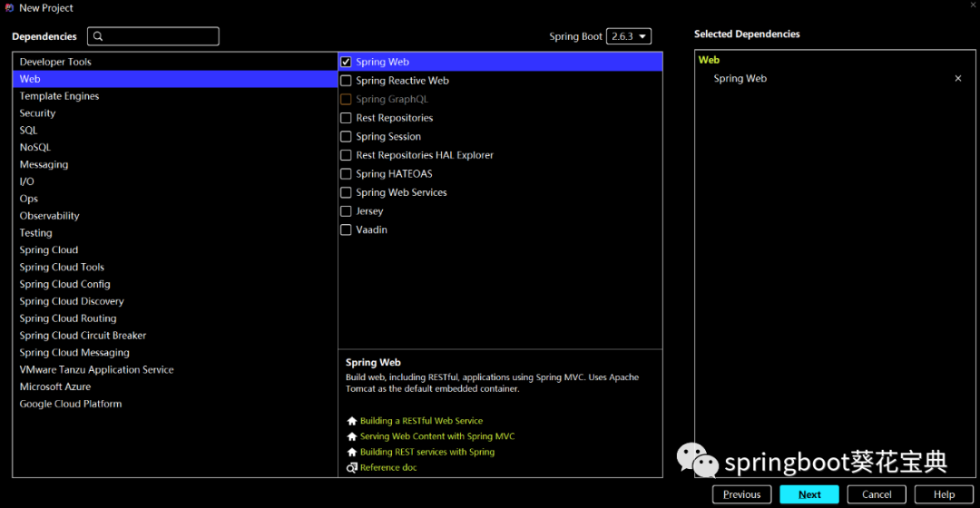The height and width of the screenshot is (508, 980).
Task: Select the Spring Cloud category
Action: [x=175, y=250]
